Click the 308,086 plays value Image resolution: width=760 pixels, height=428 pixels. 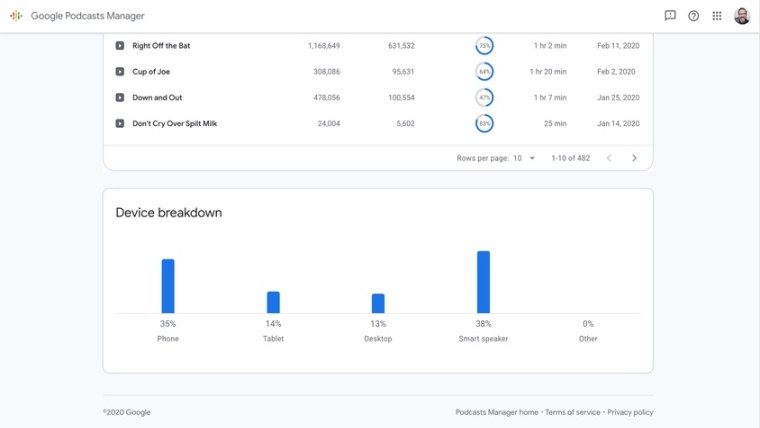327,72
